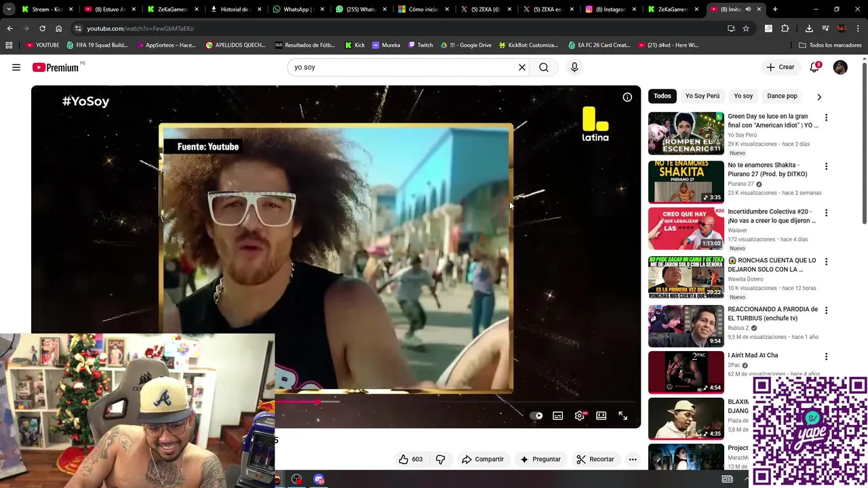
Task: Select the Yo Soy Perú chip
Action: tap(702, 96)
